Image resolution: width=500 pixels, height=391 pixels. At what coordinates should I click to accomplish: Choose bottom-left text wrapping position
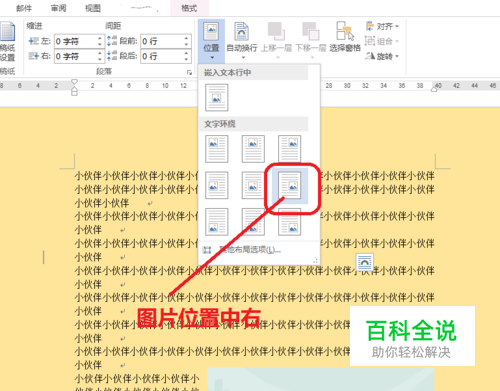click(217, 222)
